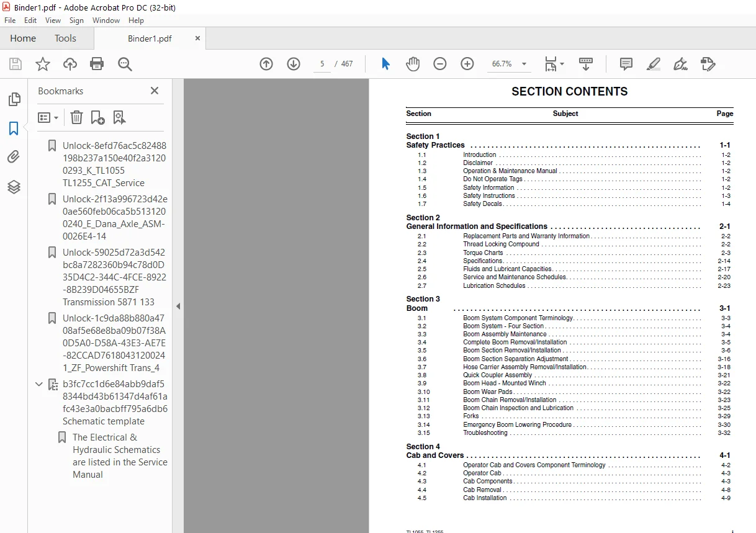The width and height of the screenshot is (756, 533).
Task: Click the Safety Decals entry
Action: pos(483,204)
